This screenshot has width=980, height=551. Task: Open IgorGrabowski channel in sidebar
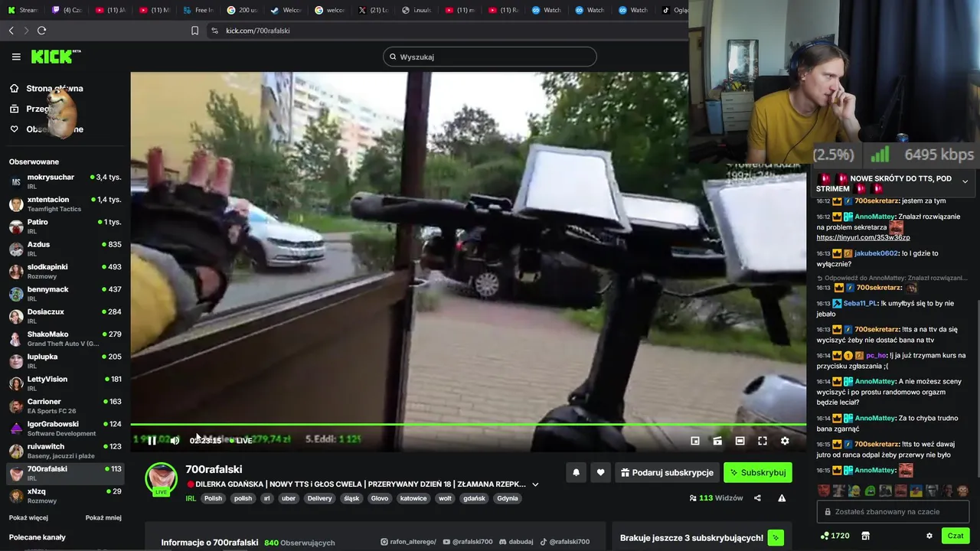[x=64, y=428]
